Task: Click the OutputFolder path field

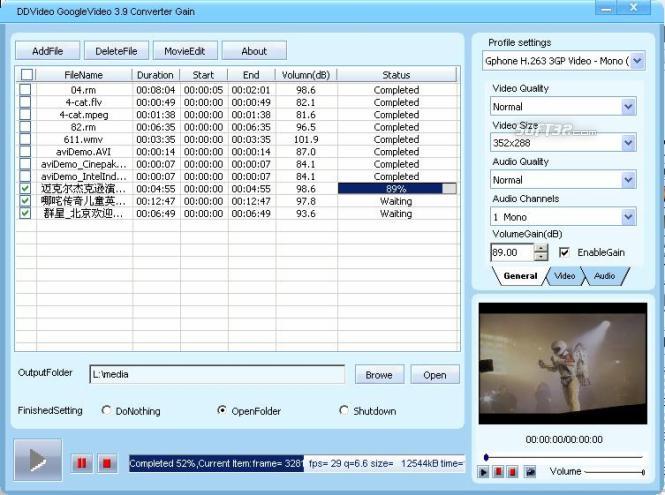Action: click(217, 374)
